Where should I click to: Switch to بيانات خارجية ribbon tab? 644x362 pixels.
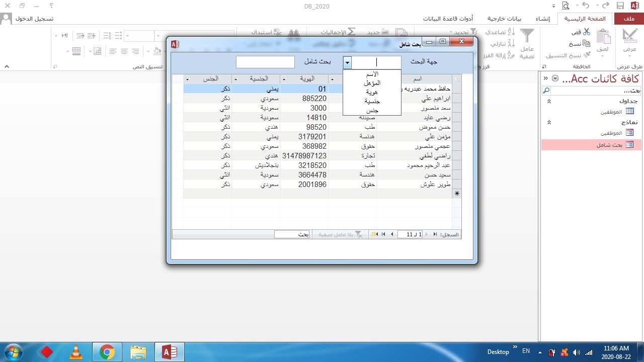504,19
